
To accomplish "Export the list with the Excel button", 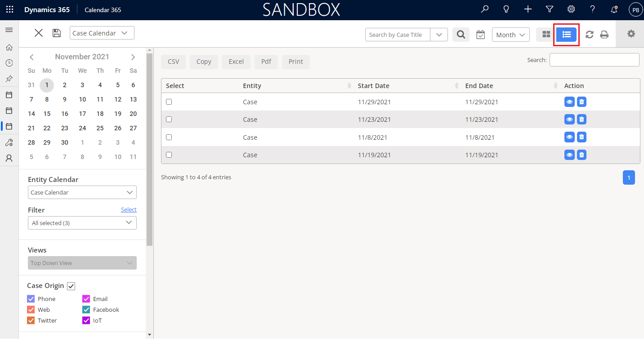I will coord(236,62).
